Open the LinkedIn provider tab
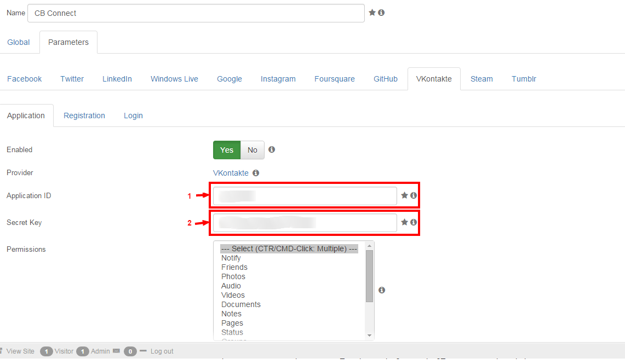 [x=117, y=79]
